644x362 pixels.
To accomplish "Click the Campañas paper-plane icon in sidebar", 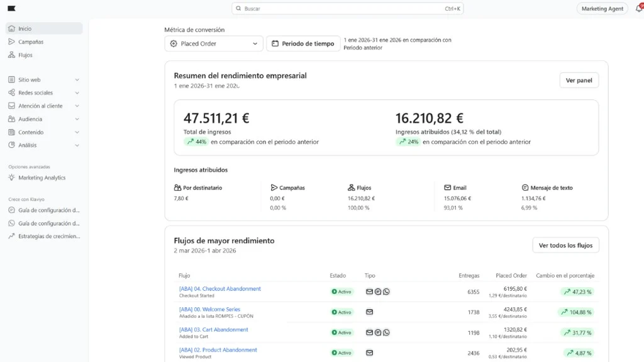I will pos(12,42).
